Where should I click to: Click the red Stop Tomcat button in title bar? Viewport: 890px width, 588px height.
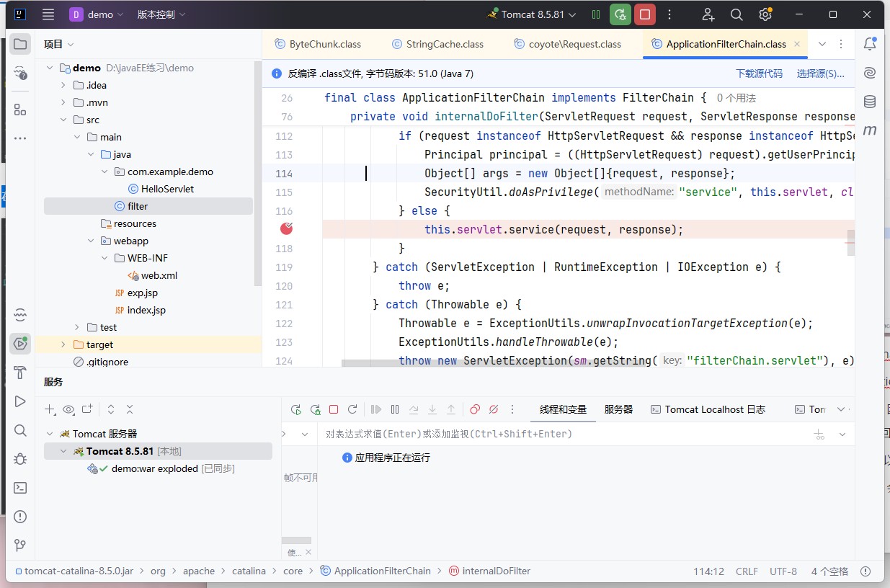click(644, 14)
